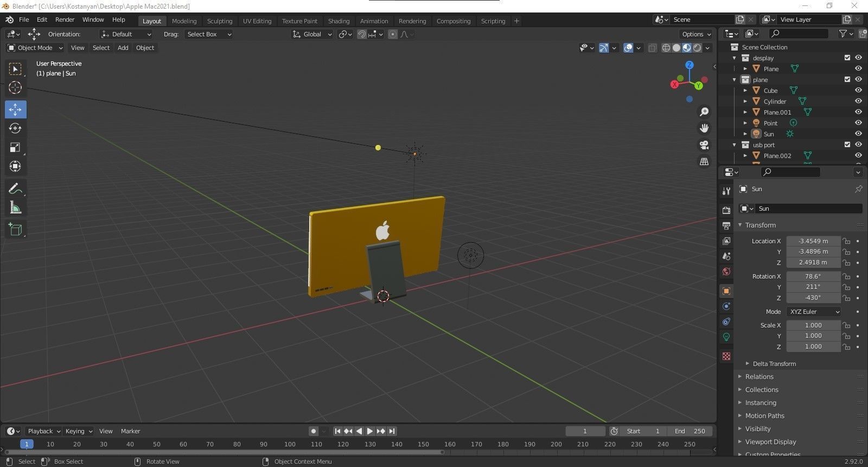Pin the Sun properties panel
Image resolution: width=868 pixels, height=467 pixels.
click(858, 189)
